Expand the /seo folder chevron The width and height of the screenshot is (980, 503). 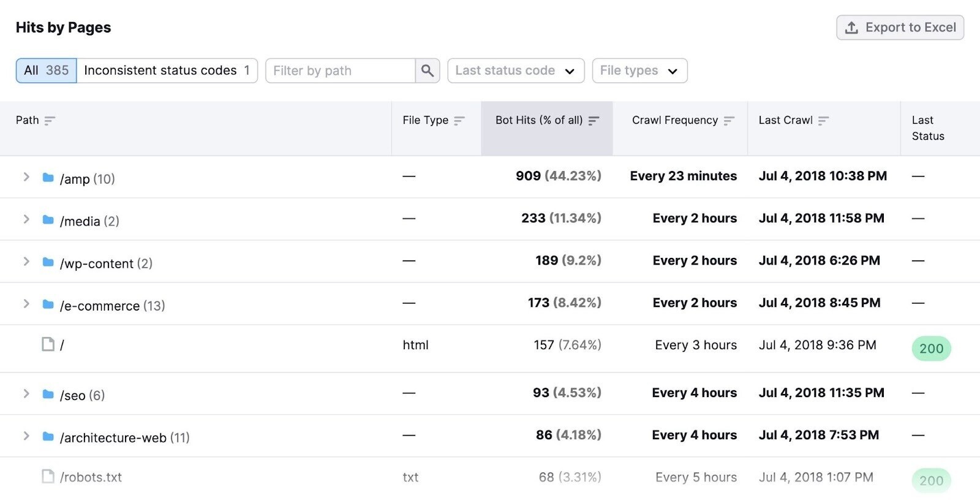coord(26,394)
